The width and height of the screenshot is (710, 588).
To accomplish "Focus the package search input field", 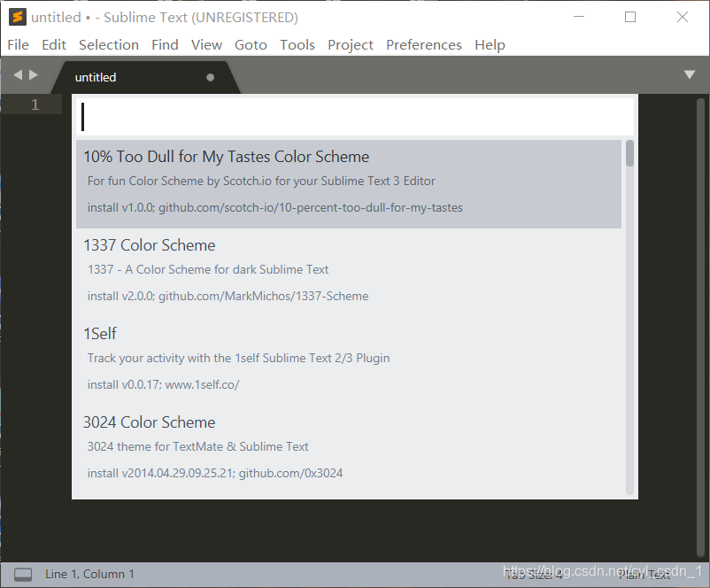I will pos(355,117).
